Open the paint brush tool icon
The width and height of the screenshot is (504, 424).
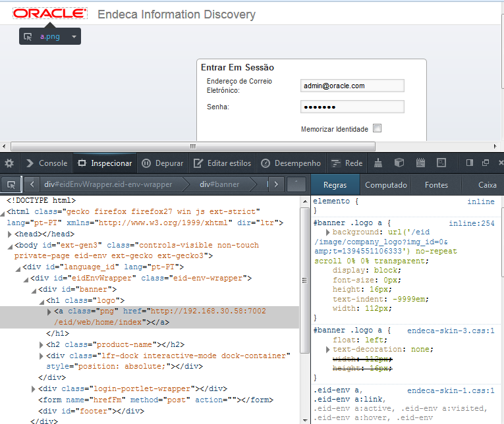click(x=378, y=163)
